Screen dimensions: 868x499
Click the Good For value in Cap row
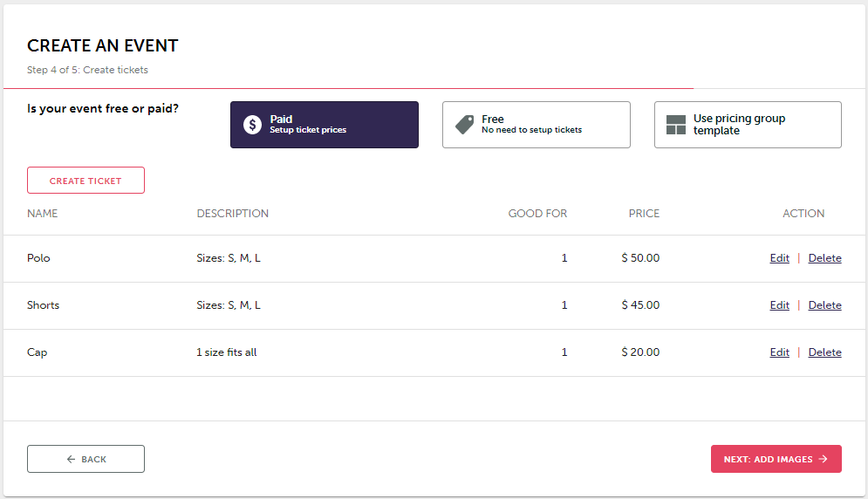pyautogui.click(x=564, y=352)
